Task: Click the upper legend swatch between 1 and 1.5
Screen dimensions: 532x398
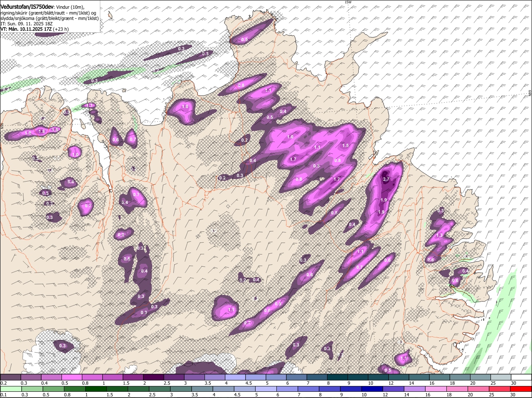Action: [x=113, y=377]
